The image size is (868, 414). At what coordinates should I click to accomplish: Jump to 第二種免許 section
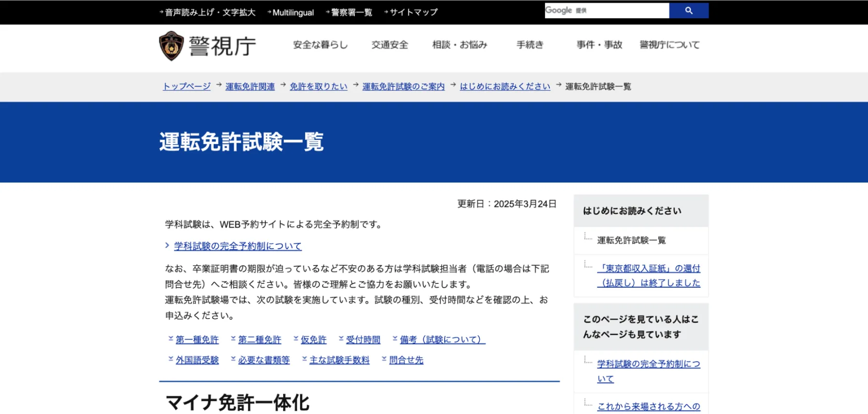[259, 340]
